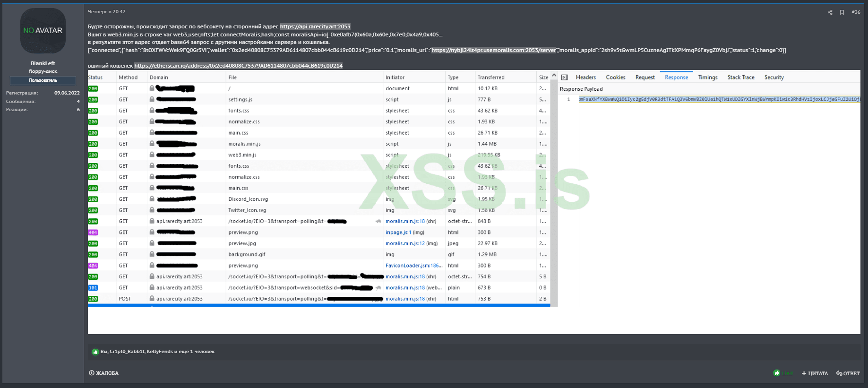Click the lock icon in the moralis.min.js row
The height and width of the screenshot is (388, 868).
tap(152, 144)
